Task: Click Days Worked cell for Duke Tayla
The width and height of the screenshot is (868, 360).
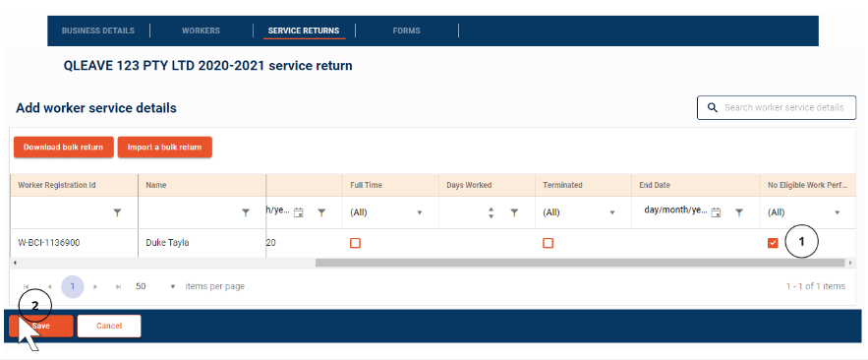Action: coord(488,243)
